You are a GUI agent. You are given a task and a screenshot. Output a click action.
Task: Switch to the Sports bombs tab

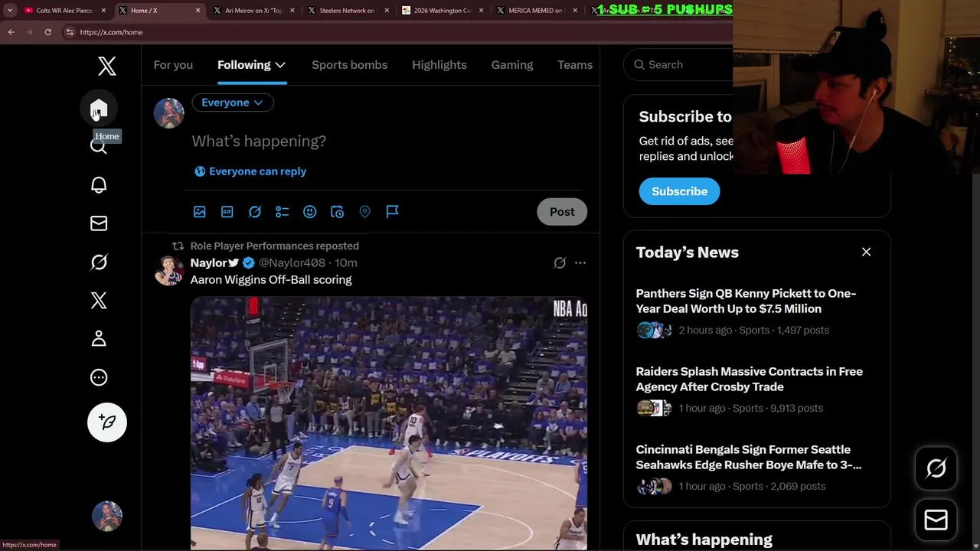350,65
